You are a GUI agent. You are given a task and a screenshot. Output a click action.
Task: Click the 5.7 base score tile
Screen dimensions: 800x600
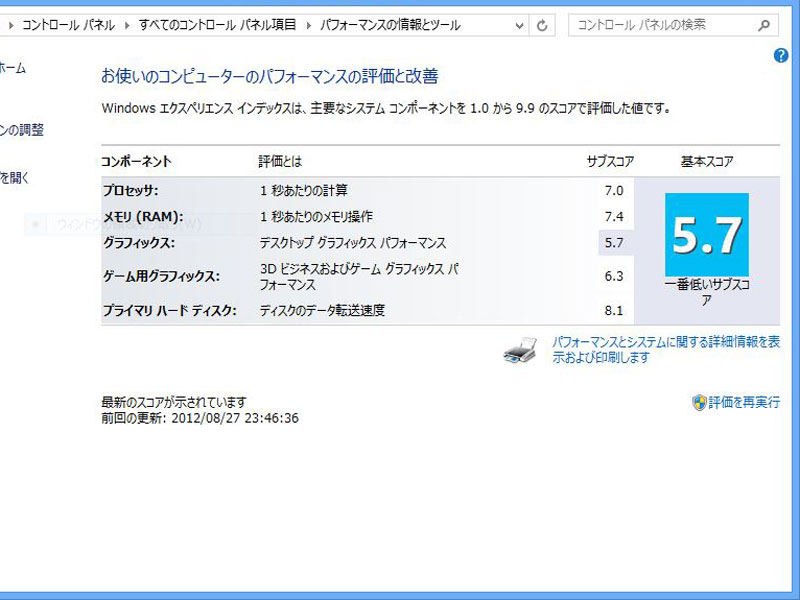click(x=707, y=235)
